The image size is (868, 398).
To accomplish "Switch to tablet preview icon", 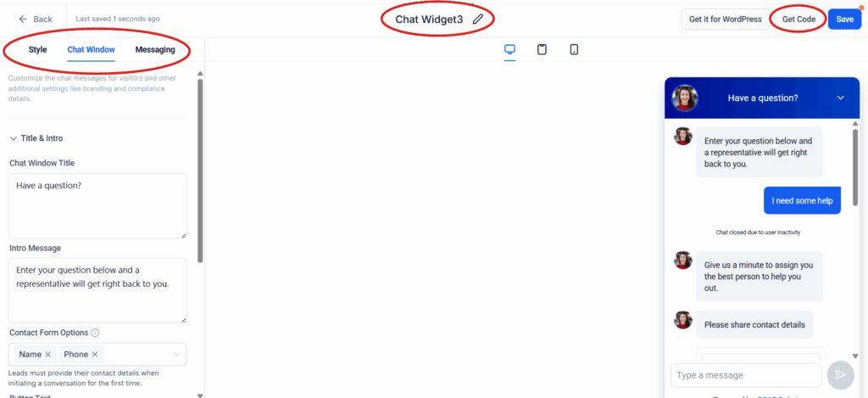I will (x=542, y=50).
